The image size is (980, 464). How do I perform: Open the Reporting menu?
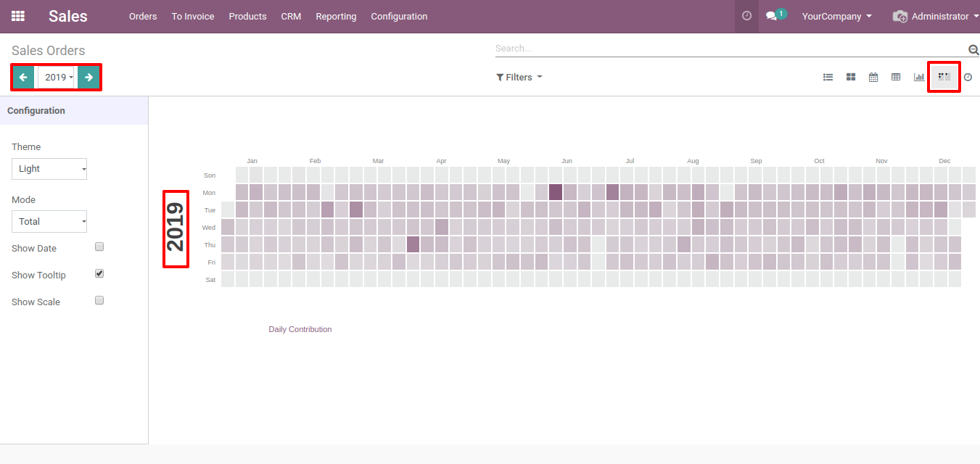pos(336,16)
